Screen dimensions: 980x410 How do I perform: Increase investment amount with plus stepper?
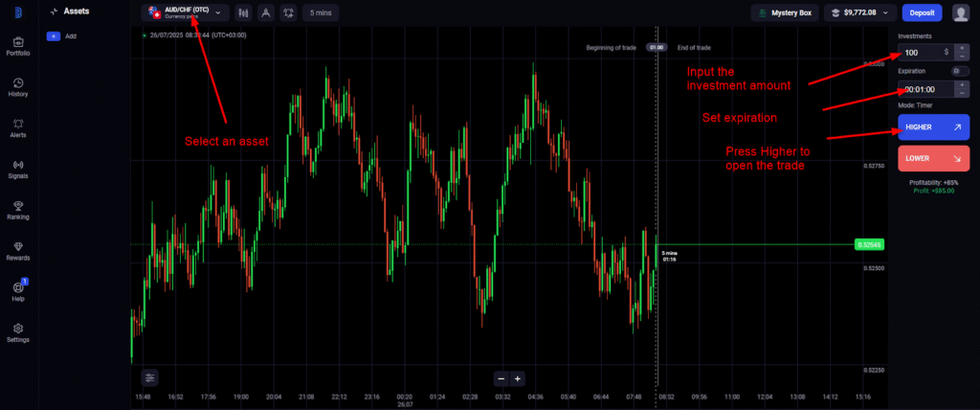[x=962, y=48]
